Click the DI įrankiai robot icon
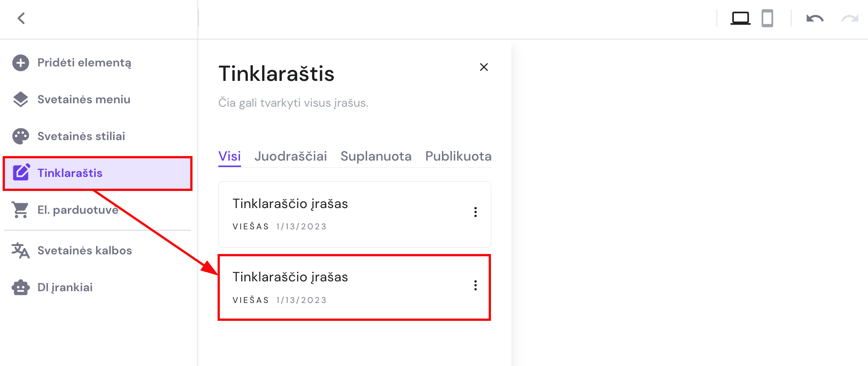The height and width of the screenshot is (366, 868). pos(21,287)
